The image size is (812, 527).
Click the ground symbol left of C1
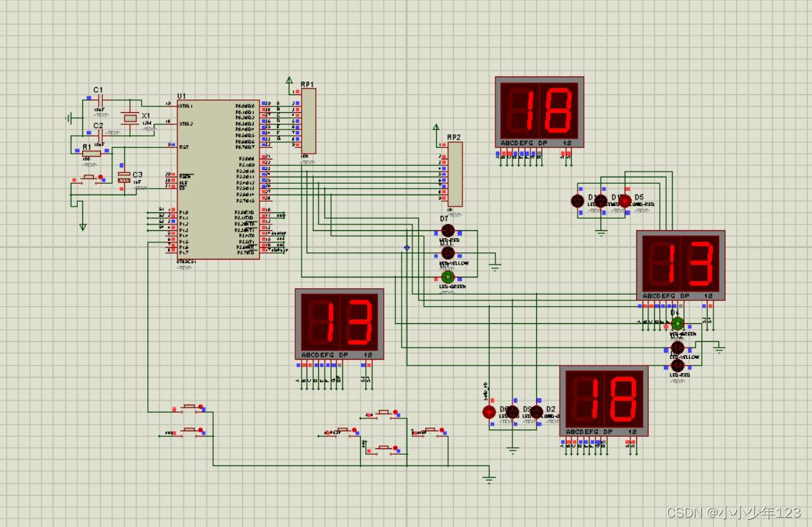coord(69,119)
